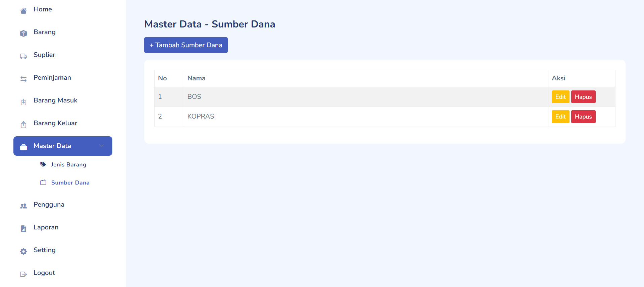The width and height of the screenshot is (644, 287).
Task: Click Tambah Sumber Dana button
Action: [x=186, y=45]
